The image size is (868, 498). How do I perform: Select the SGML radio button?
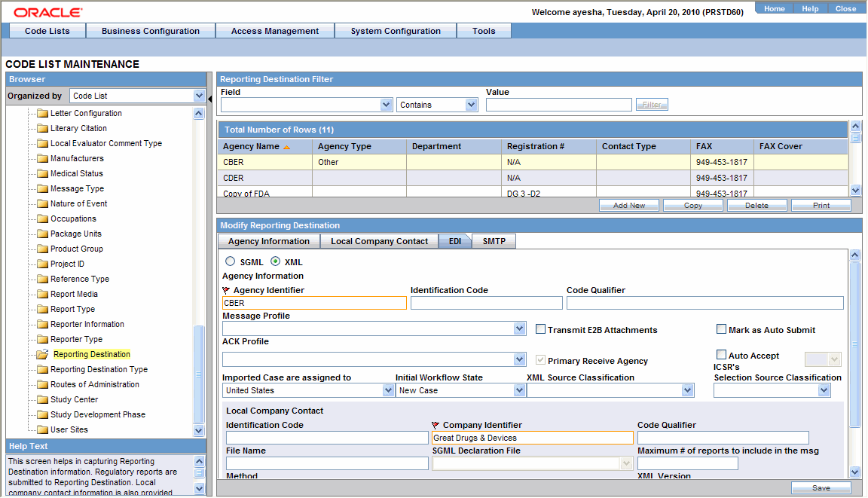230,261
